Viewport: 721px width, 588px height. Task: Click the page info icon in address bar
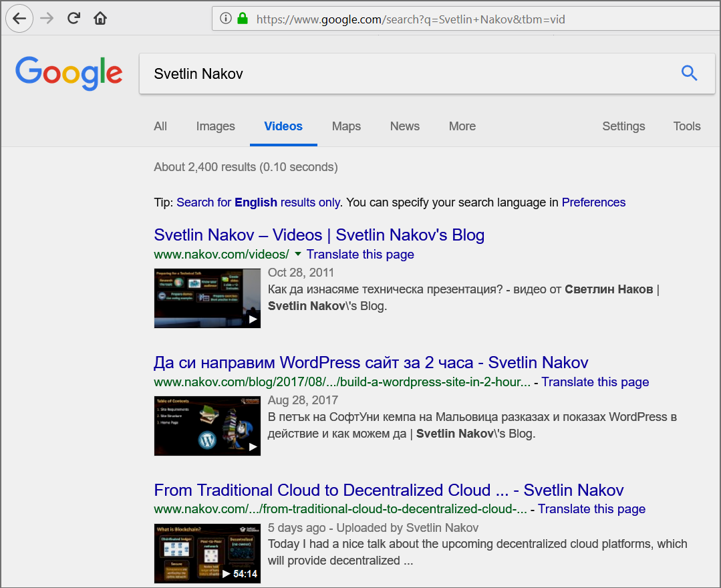point(225,19)
